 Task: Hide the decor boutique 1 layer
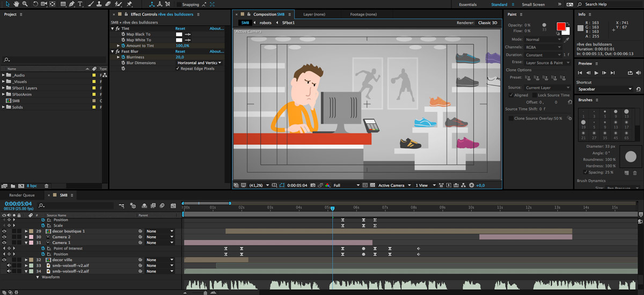tap(4, 231)
